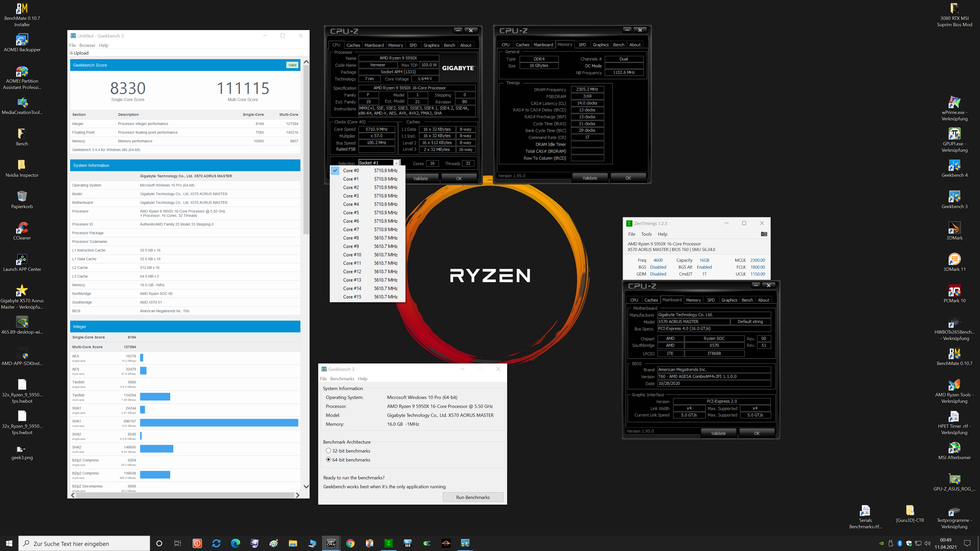Open GPUPI.exe shortcut on desktop
Image resolution: width=980 pixels, height=551 pixels.
(954, 140)
